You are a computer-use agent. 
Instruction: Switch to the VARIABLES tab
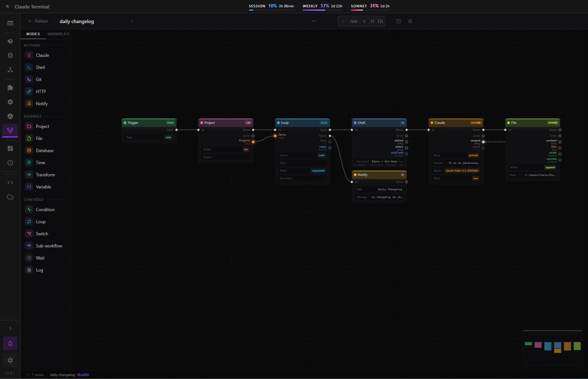pyautogui.click(x=58, y=34)
